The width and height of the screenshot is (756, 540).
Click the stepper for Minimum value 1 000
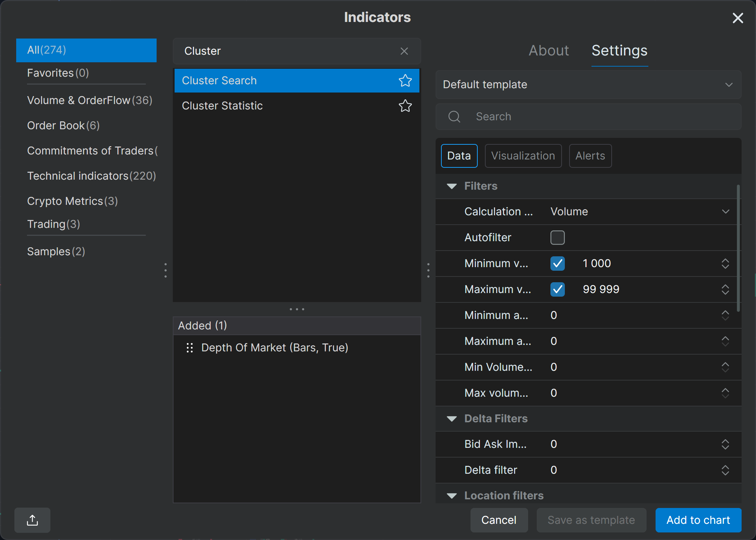click(x=725, y=264)
